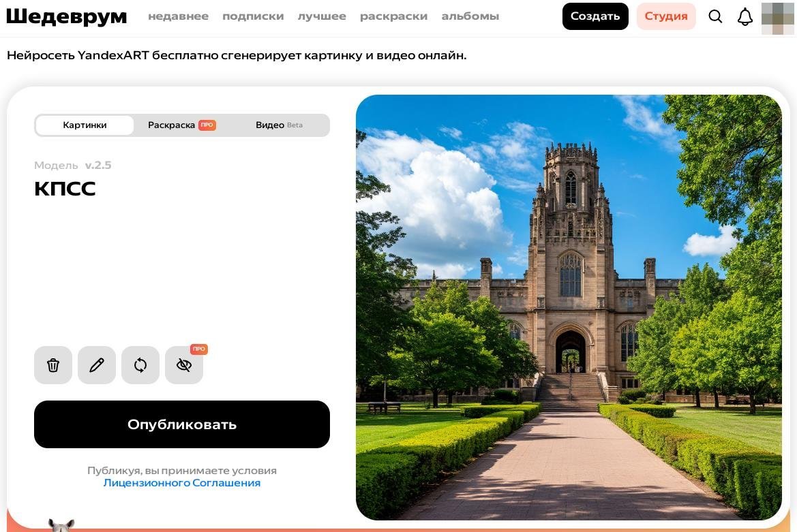Viewport: 797px width, 532px height.
Task: Go to the лучшее feed
Action: pos(322,16)
